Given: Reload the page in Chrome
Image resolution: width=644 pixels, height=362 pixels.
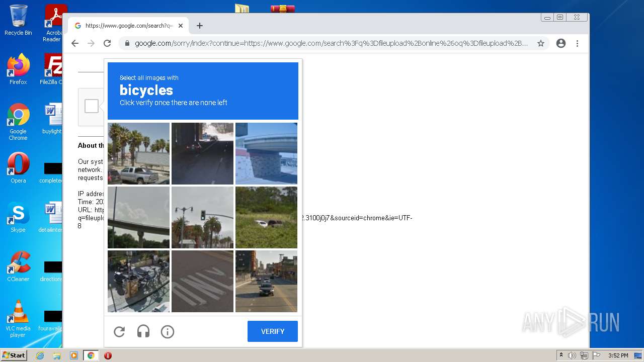Looking at the screenshot, I should tap(107, 43).
